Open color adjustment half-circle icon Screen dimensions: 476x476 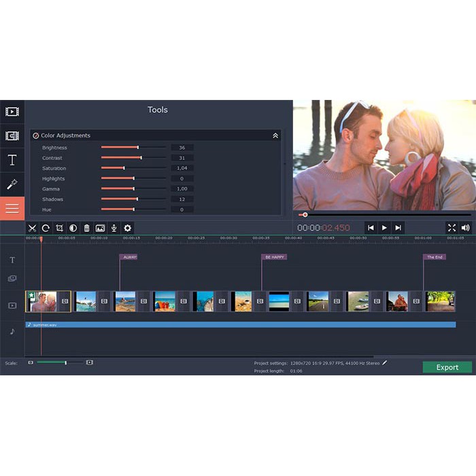tap(73, 228)
